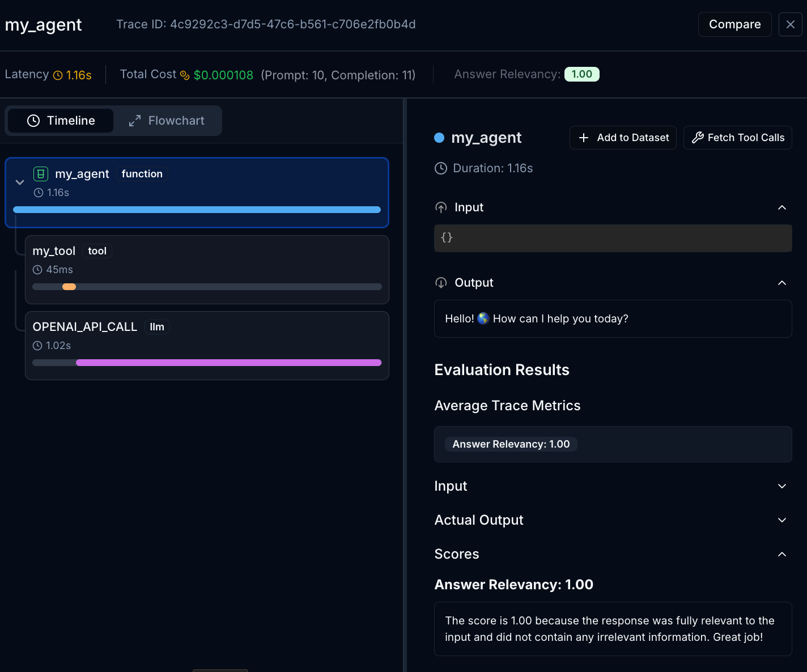The image size is (807, 672).
Task: Click the Output download arrow icon
Action: [441, 283]
